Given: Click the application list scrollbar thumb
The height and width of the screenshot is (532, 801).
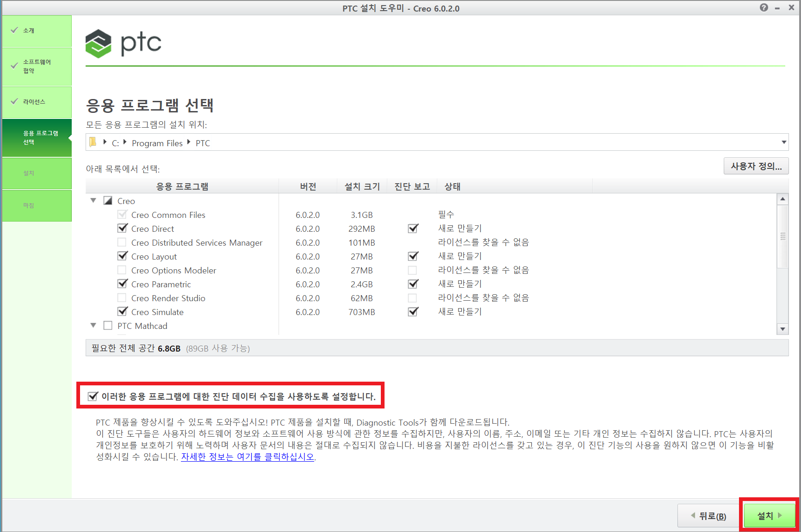Looking at the screenshot, I should pos(782,236).
